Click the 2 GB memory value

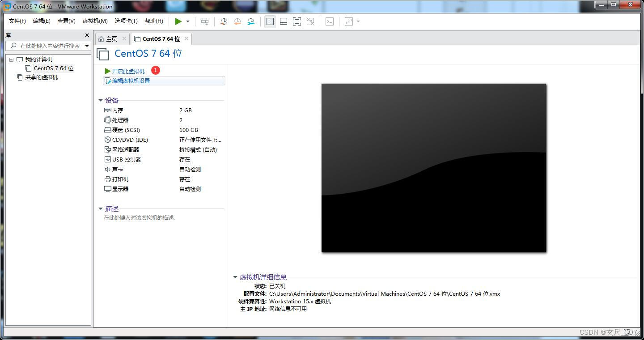(186, 110)
